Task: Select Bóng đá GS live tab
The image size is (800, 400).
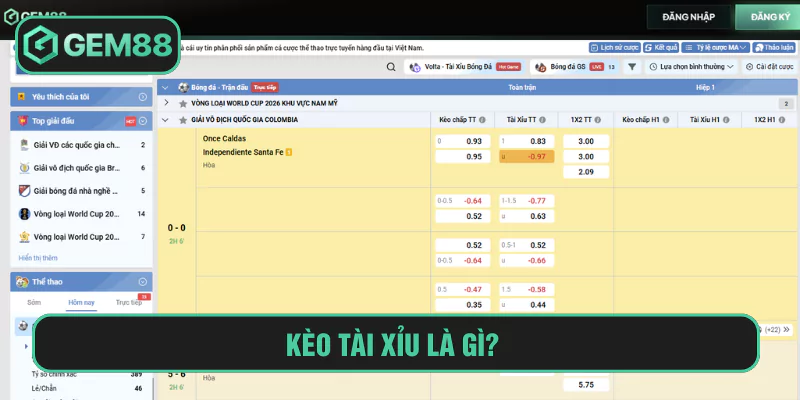Action: (574, 67)
